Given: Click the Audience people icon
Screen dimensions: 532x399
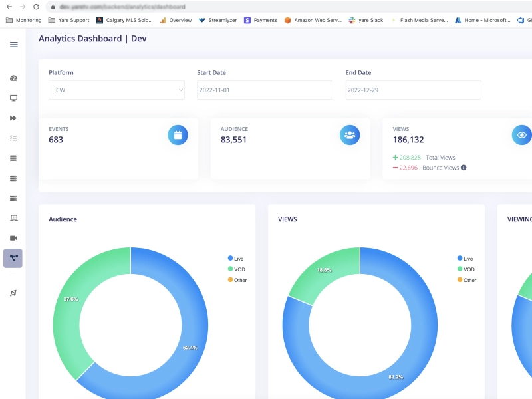Looking at the screenshot, I should coord(350,135).
